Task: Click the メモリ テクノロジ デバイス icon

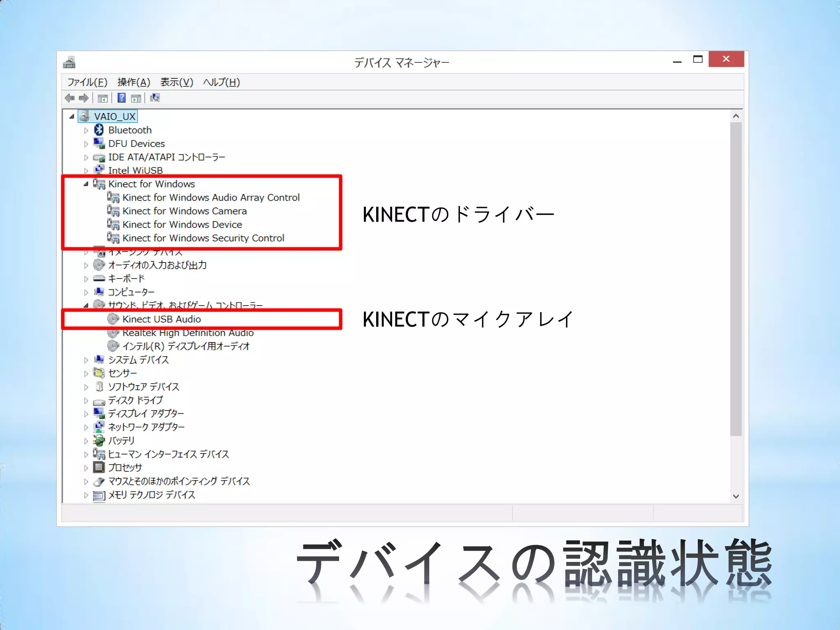Action: (x=99, y=495)
